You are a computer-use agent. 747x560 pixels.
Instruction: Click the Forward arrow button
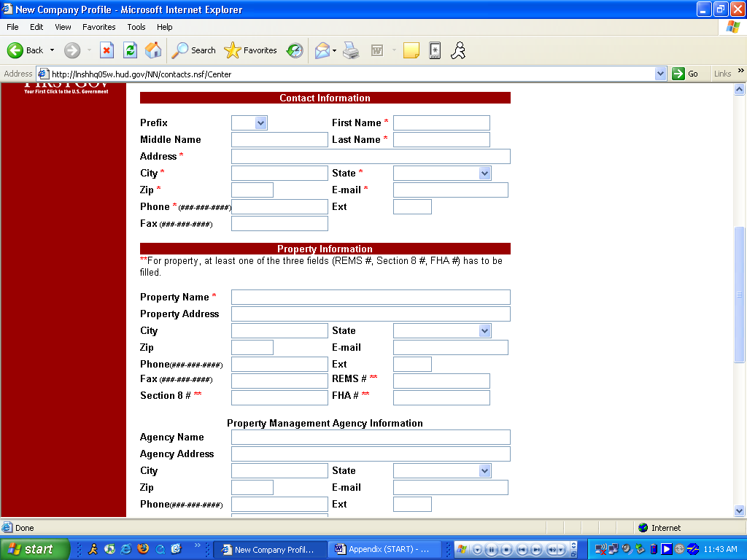(72, 50)
